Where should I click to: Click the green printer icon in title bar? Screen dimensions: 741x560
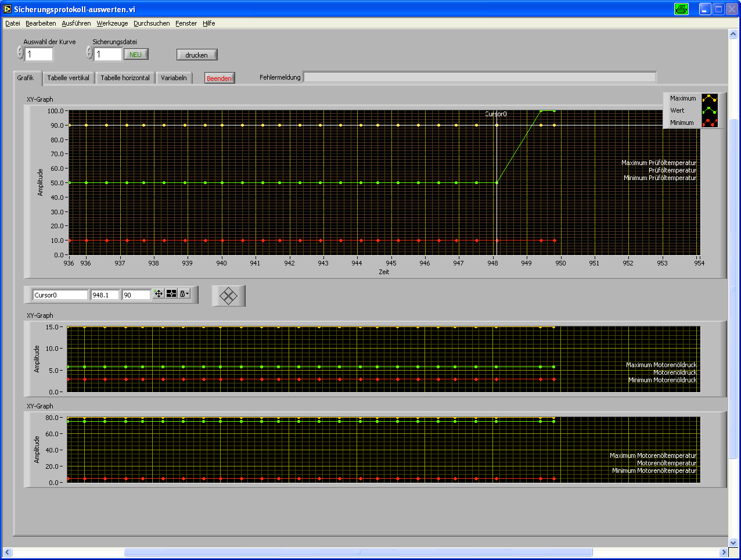682,9
